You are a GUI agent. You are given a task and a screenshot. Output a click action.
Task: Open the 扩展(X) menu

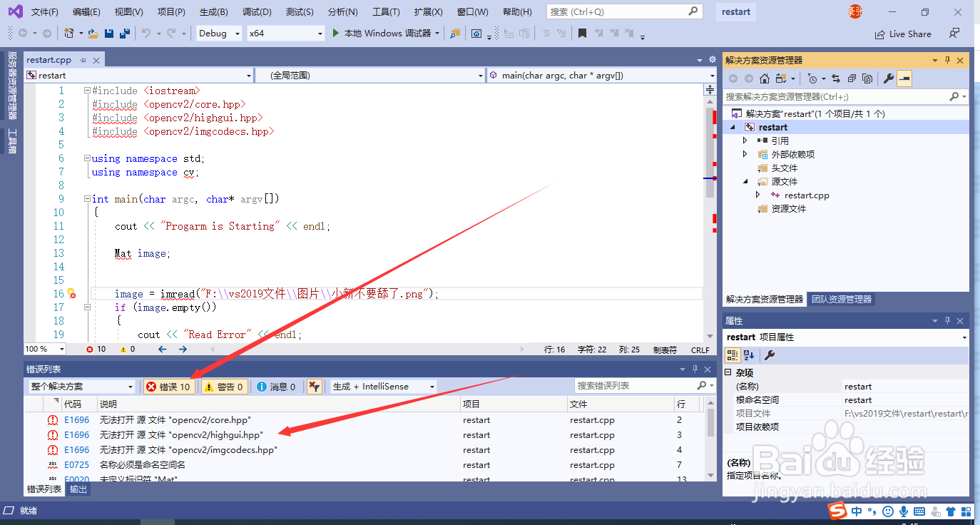(x=428, y=12)
